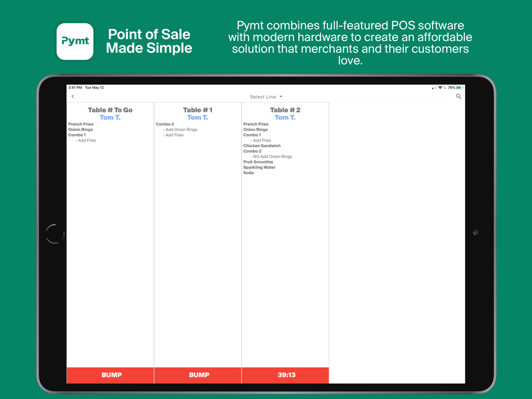Select Add Fries modifier in Table # 1
Viewport: 532px width, 399px height.
click(173, 135)
